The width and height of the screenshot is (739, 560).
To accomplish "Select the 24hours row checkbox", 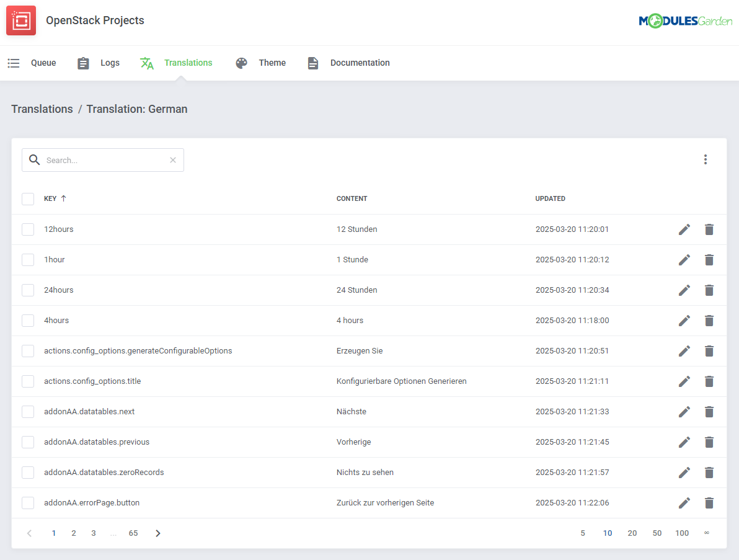I will point(28,290).
